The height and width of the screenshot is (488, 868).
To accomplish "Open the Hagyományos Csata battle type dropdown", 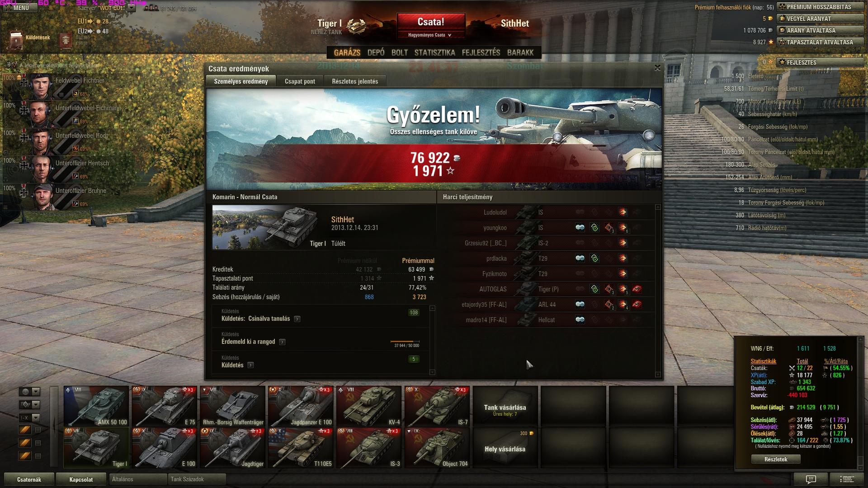I will [430, 35].
